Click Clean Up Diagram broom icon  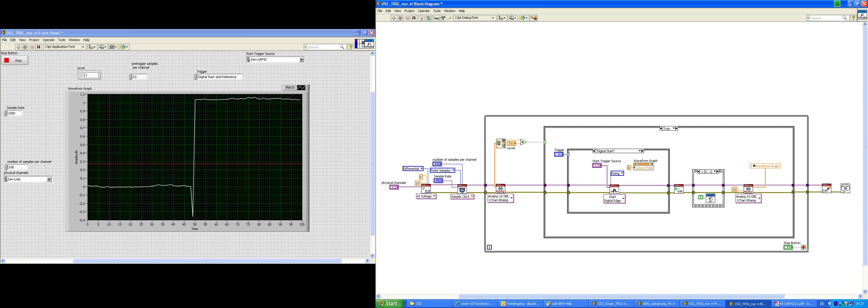pos(533,18)
